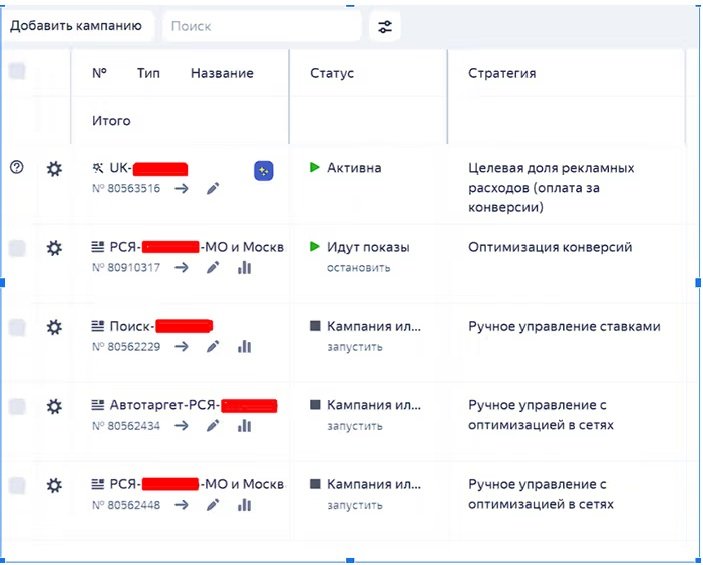
Task: Click Оптимизация конверсий strategy text
Action: coord(550,248)
